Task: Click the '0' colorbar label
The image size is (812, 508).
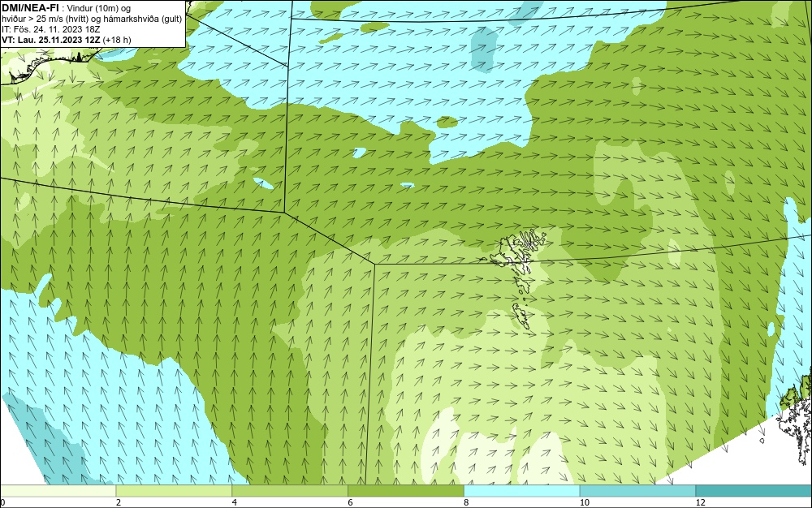Action: point(2,502)
